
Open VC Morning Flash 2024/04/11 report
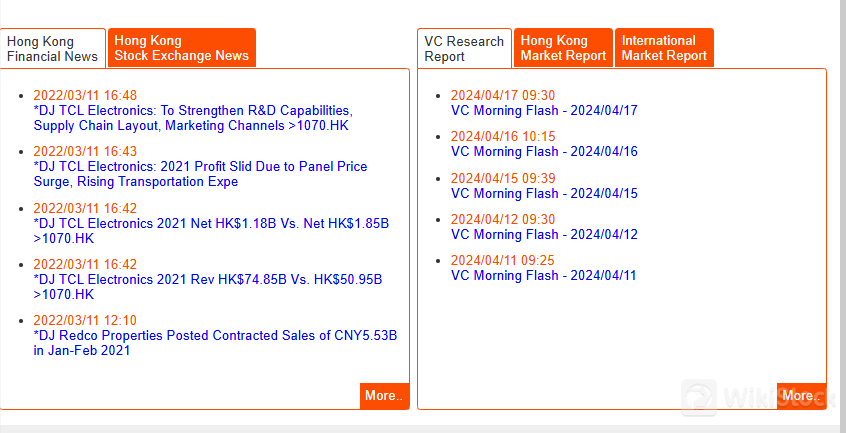[544, 276]
